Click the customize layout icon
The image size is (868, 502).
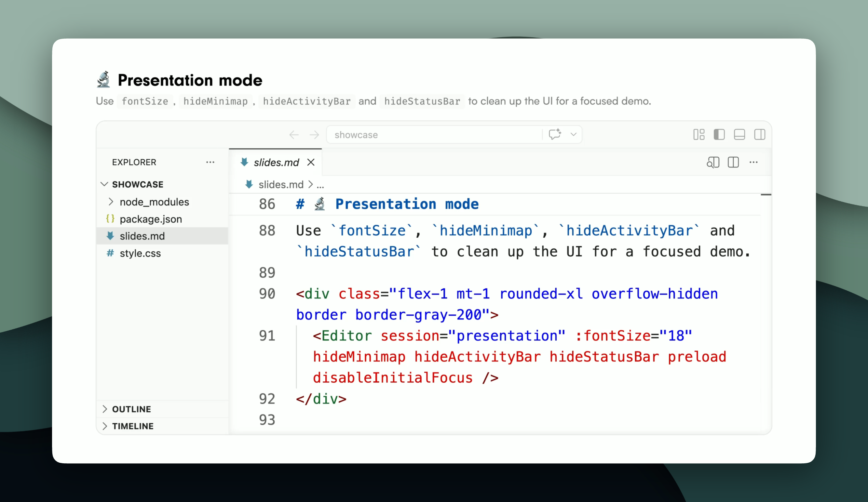[699, 135]
